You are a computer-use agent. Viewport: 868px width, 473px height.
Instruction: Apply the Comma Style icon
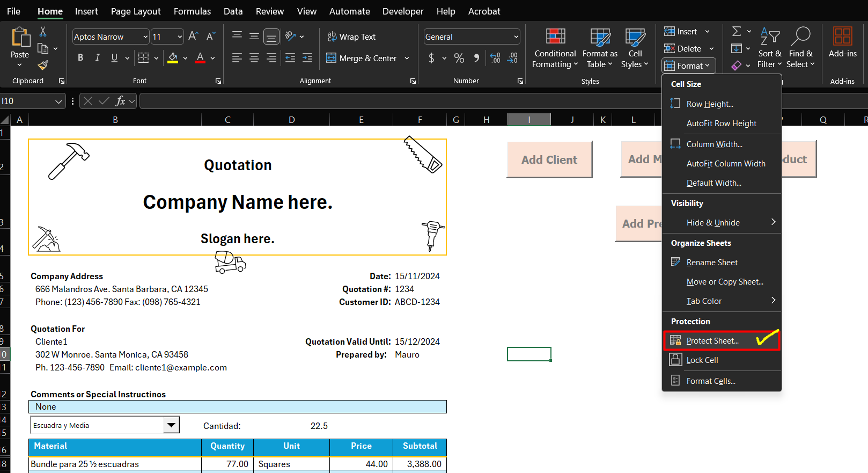pyautogui.click(x=476, y=58)
